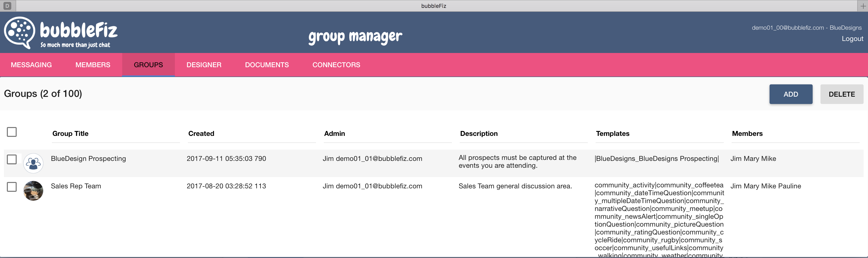Click the admin email in BlueDesign Prospecting row

pyautogui.click(x=372, y=158)
